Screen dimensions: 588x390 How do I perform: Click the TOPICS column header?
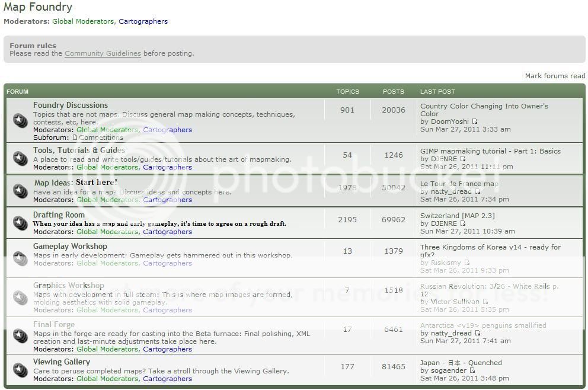tap(347, 91)
